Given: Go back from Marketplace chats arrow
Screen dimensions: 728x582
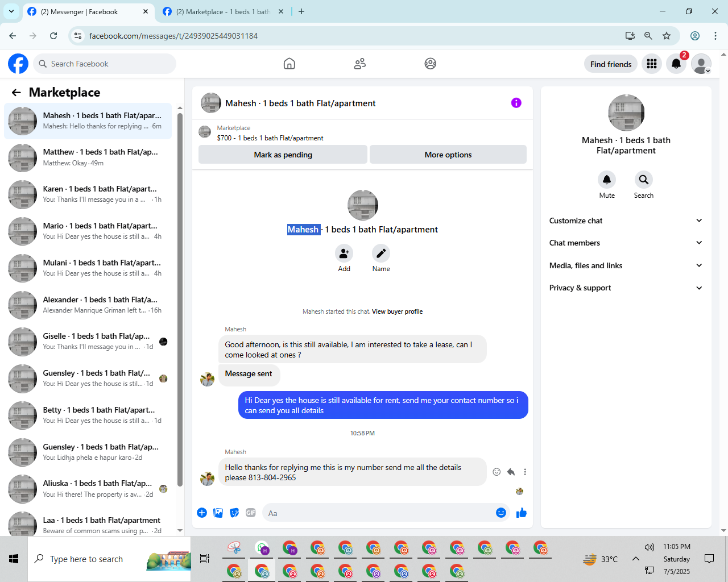Looking at the screenshot, I should [16, 93].
